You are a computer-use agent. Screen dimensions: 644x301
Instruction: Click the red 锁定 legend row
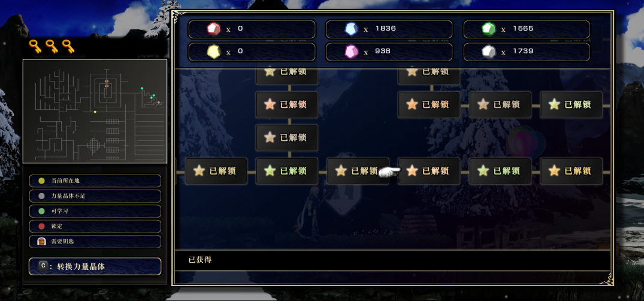pos(95,226)
